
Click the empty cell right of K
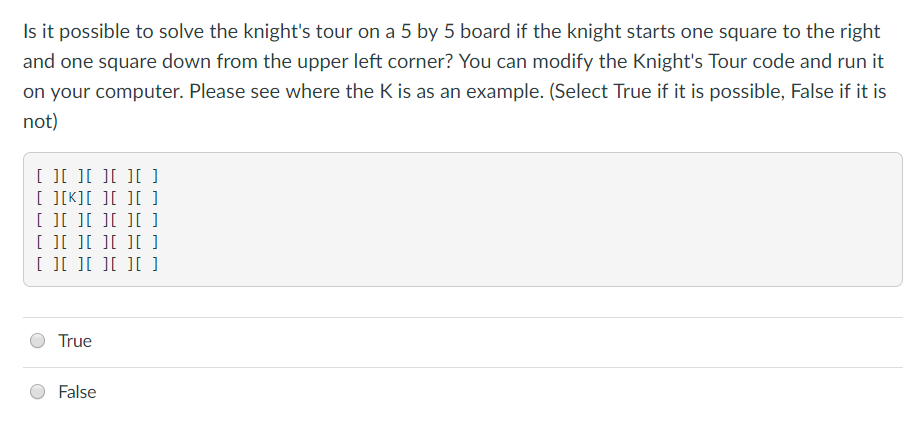pos(97,198)
